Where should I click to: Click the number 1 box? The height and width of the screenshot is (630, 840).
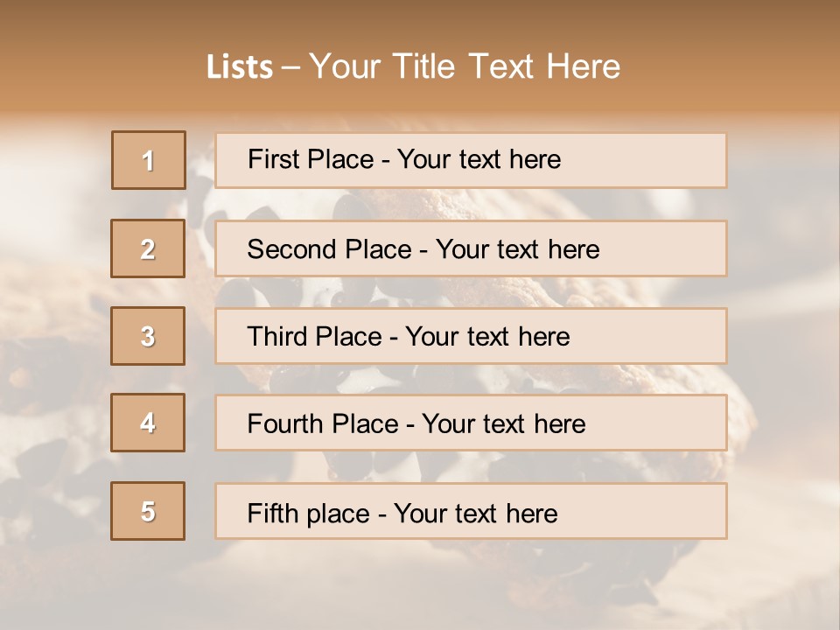[x=149, y=160]
